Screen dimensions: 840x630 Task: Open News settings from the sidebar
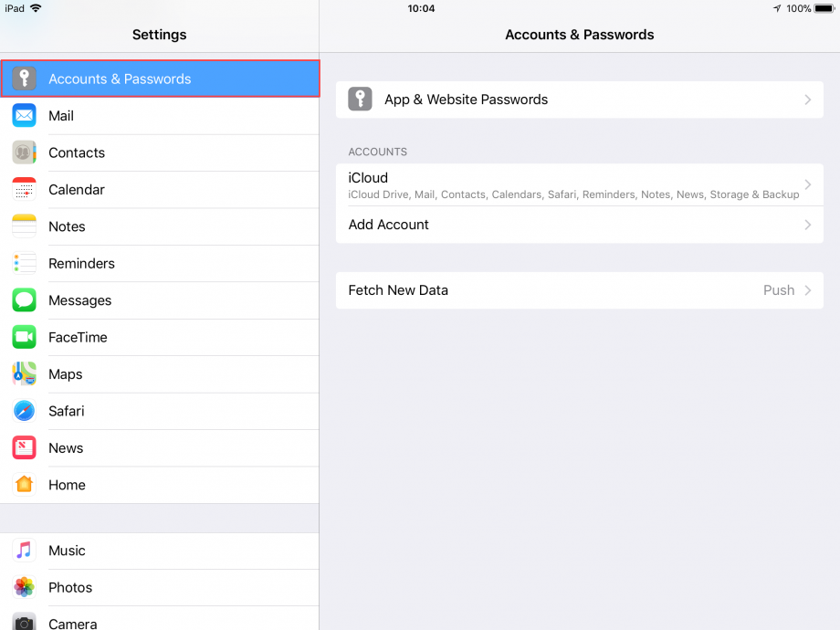[66, 448]
